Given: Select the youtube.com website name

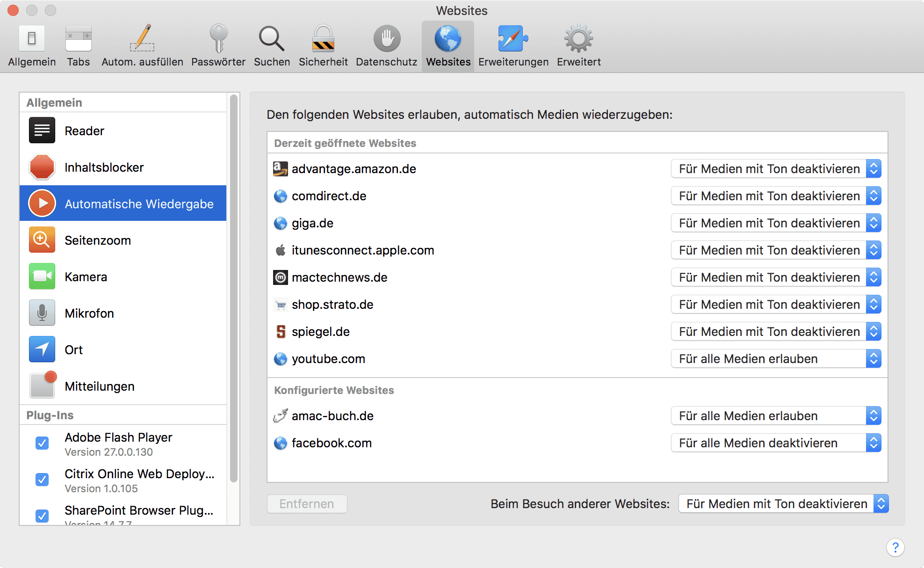Looking at the screenshot, I should pyautogui.click(x=328, y=359).
